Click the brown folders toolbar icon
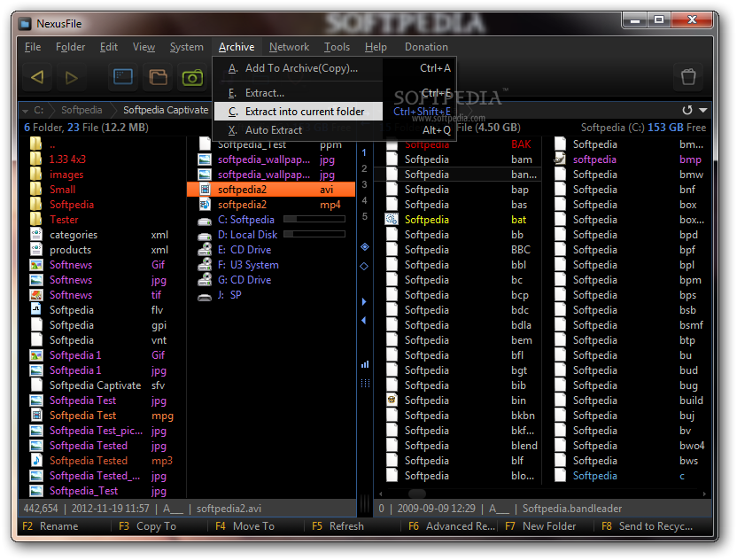The width and height of the screenshot is (737, 560). coord(158,76)
